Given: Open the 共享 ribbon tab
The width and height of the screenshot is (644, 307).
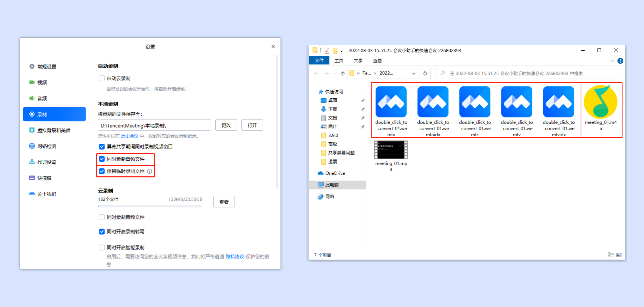Looking at the screenshot, I should click(x=358, y=61).
